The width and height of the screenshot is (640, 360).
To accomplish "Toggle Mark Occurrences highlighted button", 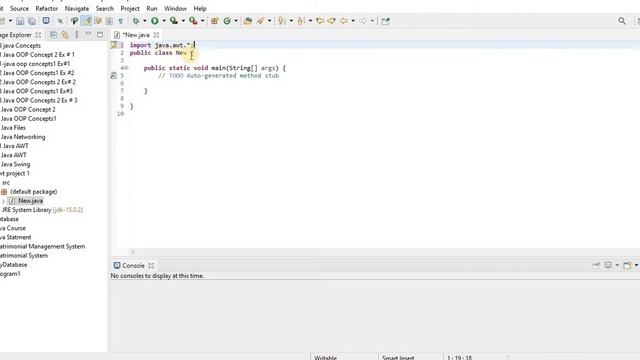I will pyautogui.click(x=87, y=21).
